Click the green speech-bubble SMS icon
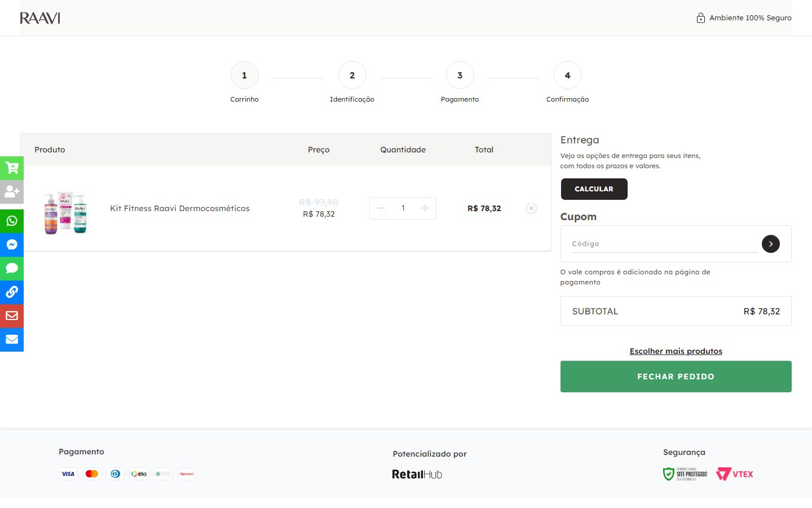 point(12,268)
